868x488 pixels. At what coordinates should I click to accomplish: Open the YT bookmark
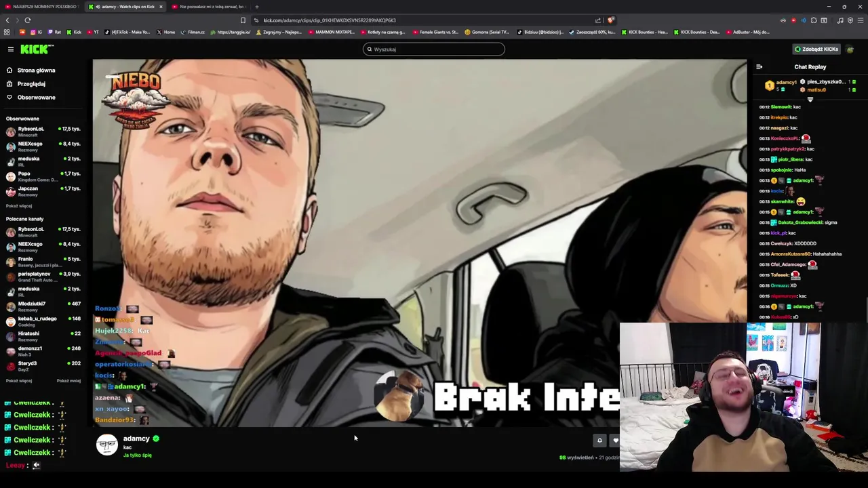93,32
